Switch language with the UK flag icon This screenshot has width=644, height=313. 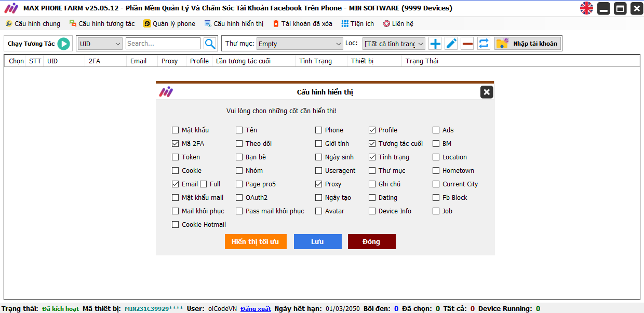tap(586, 8)
